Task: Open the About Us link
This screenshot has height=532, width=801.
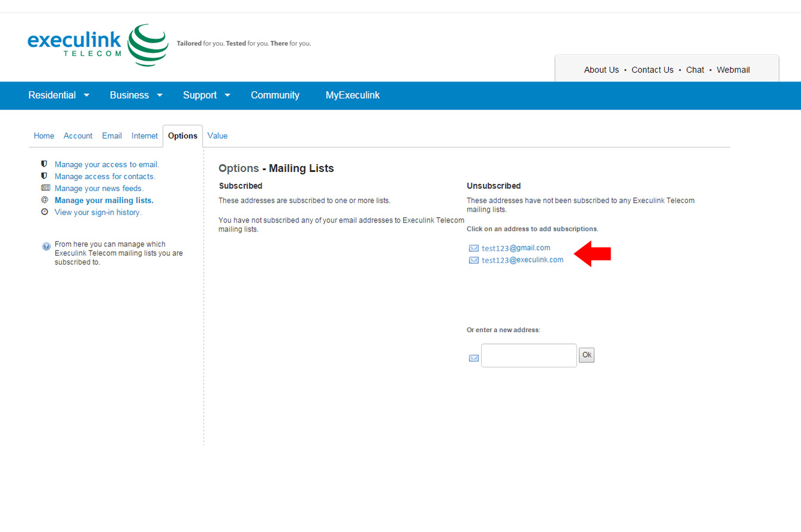Action: click(601, 70)
